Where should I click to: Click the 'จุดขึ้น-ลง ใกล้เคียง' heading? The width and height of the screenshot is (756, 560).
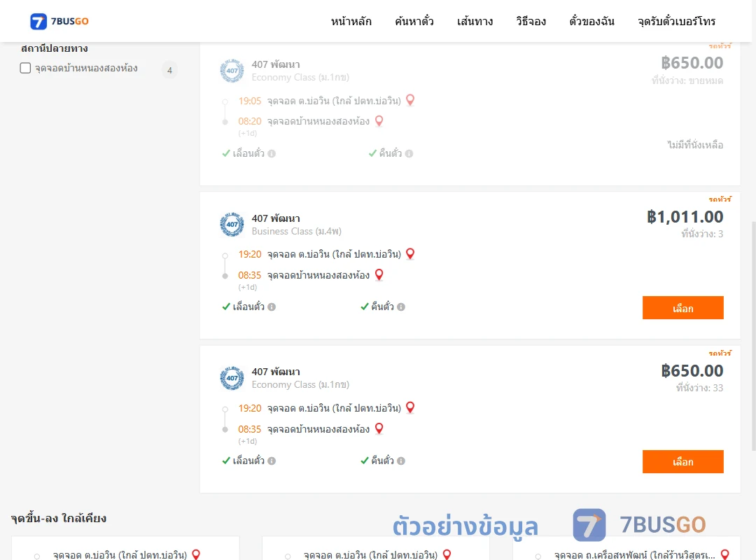[59, 519]
